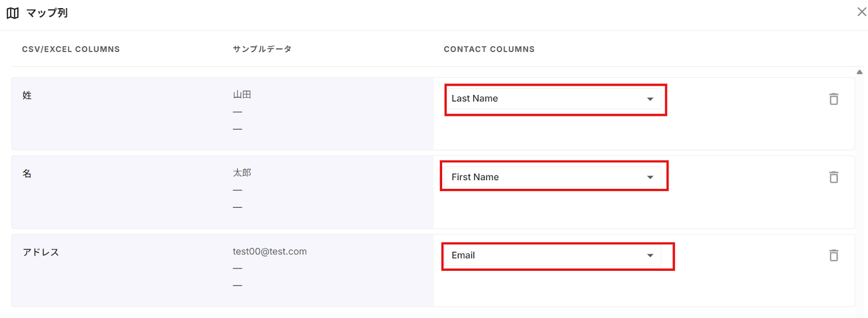This screenshot has width=868, height=318.
Task: Click the CSV/EXCEL COLUMNS header
Action: pos(71,49)
